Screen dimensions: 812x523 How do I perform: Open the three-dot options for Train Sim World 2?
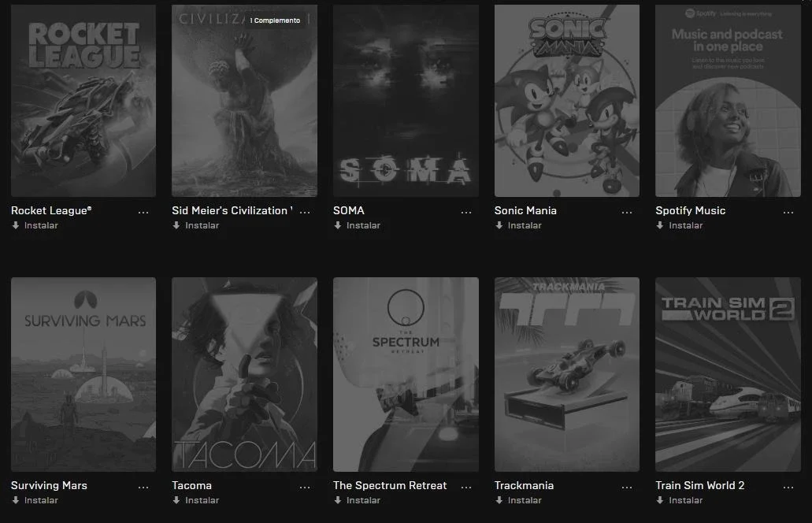[788, 487]
